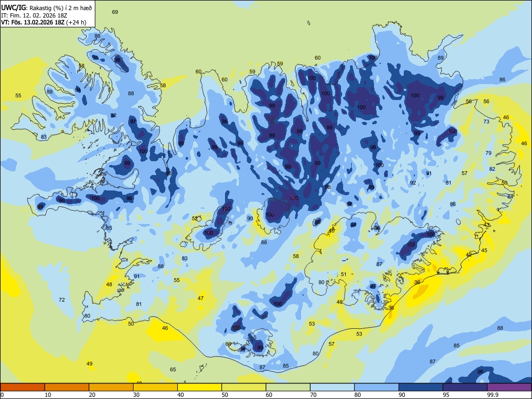The width and height of the screenshot is (532, 399).
Task: Click the 0–10 dark orange legend segment
Action: (23, 387)
